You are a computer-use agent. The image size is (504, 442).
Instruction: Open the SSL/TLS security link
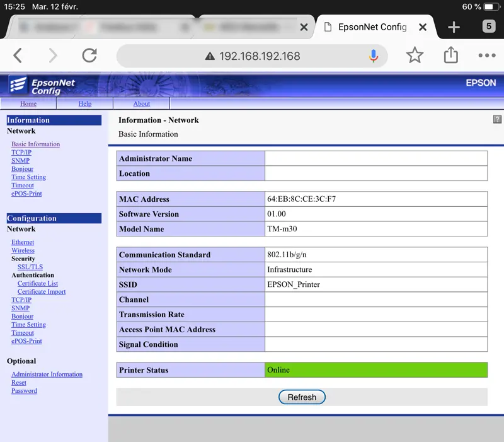tap(30, 267)
